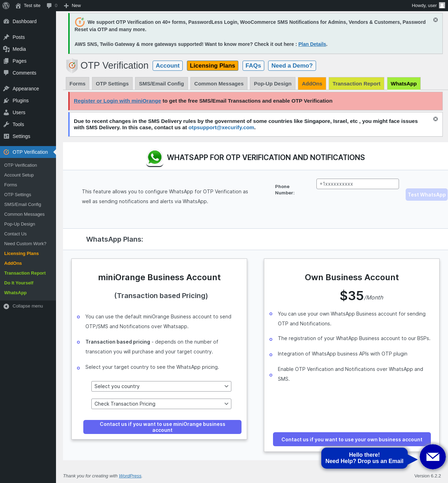Click the Appearance paintbrush icon
448x483 pixels.
pos(6,89)
